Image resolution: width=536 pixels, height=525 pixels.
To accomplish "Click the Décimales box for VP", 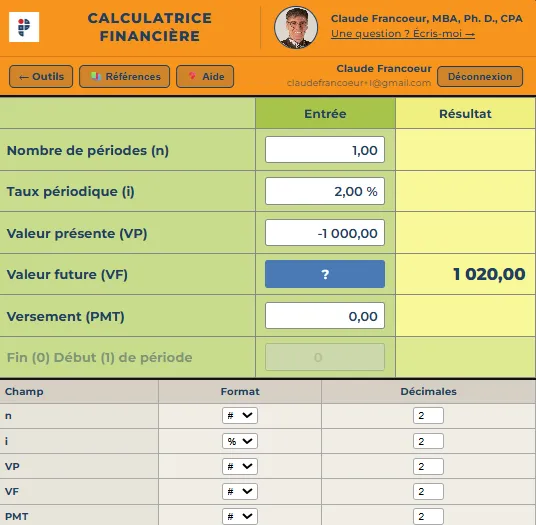I will [428, 467].
